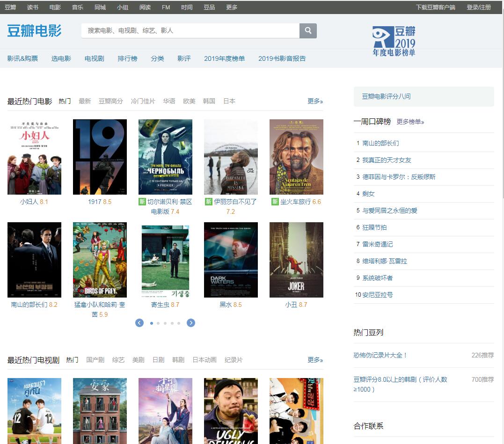The width and height of the screenshot is (504, 444).
Task: Open the 分类 section
Action: (157, 58)
